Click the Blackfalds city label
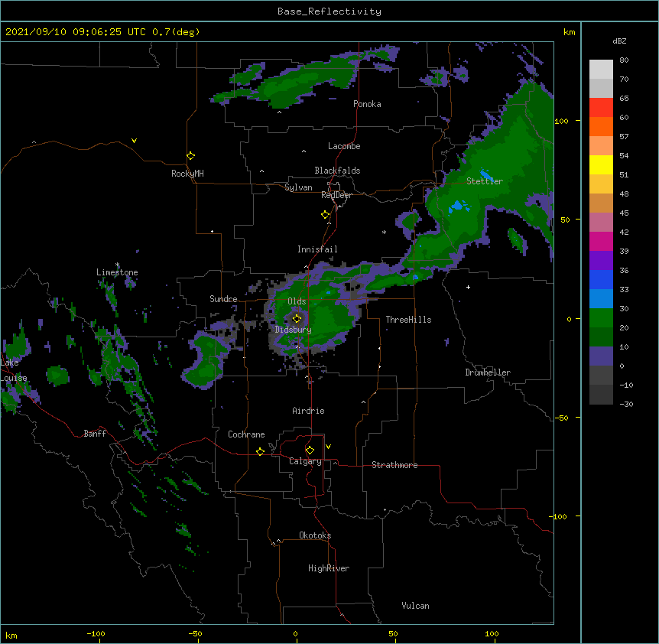 337,171
